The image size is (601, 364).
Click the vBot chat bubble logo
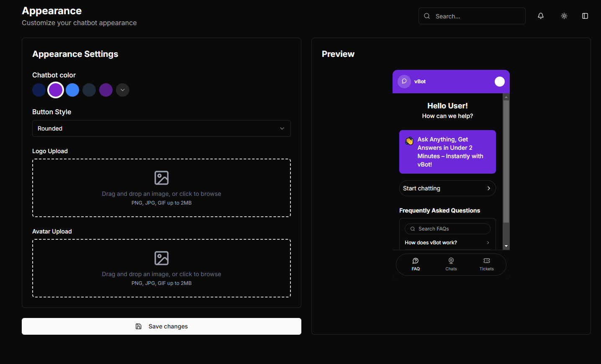pos(404,81)
